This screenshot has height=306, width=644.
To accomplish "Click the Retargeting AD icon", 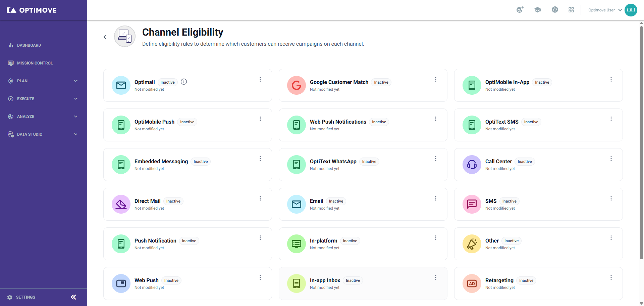I will (x=472, y=283).
